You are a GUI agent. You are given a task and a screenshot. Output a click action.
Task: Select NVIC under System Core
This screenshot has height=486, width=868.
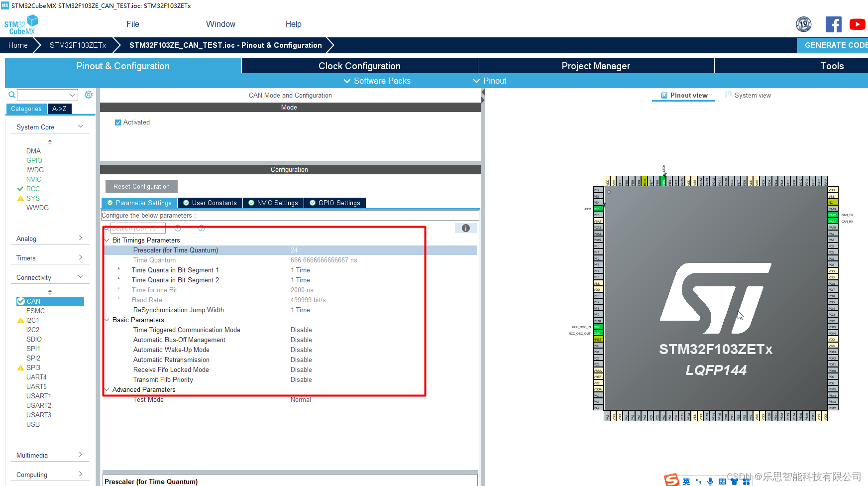(34, 179)
